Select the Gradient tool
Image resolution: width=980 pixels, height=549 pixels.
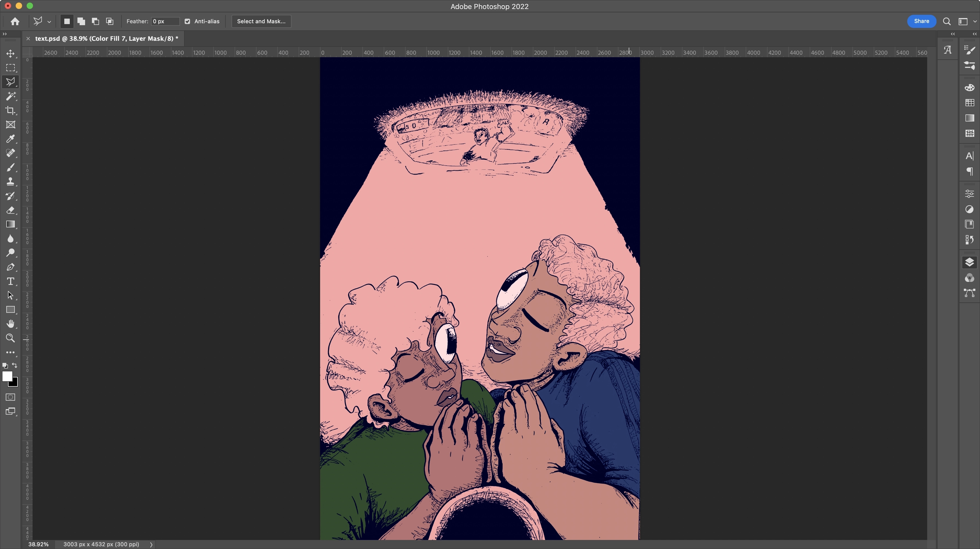[11, 224]
